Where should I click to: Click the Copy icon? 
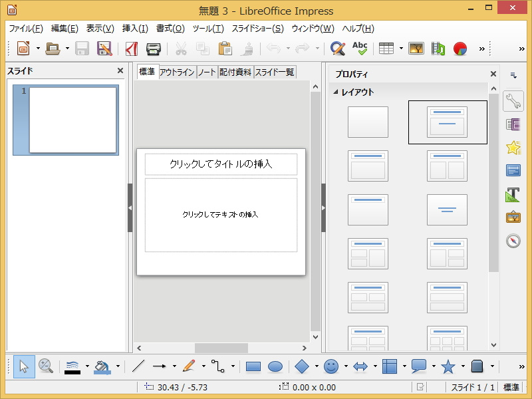click(203, 49)
